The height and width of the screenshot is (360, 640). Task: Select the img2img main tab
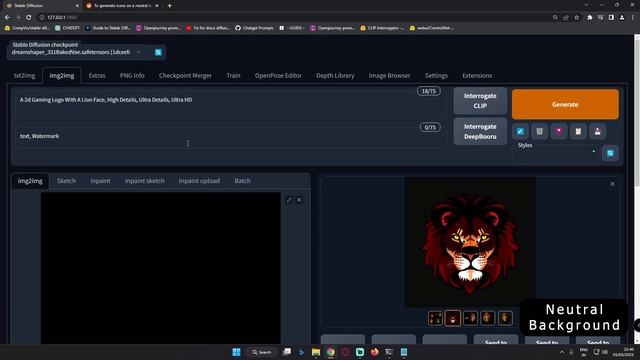(x=62, y=76)
